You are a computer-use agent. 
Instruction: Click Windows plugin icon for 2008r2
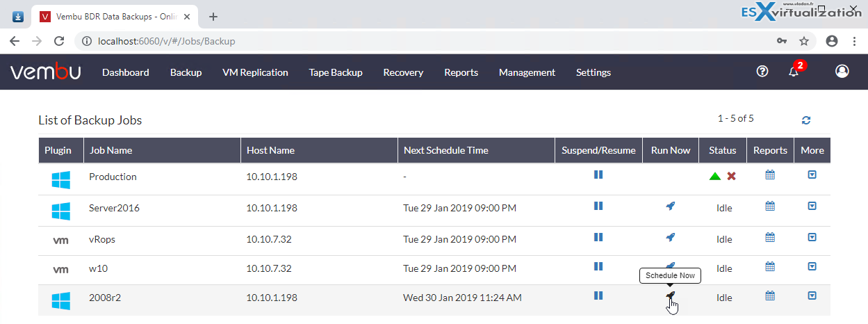point(61,300)
